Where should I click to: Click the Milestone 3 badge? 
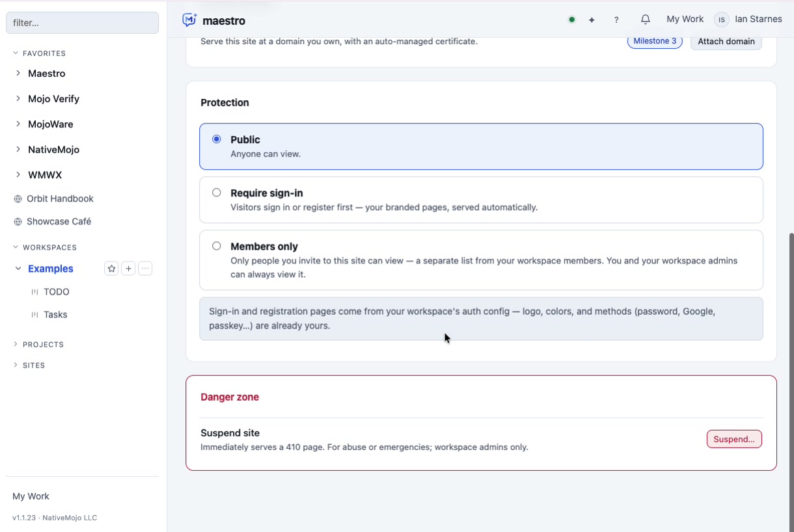(655, 41)
